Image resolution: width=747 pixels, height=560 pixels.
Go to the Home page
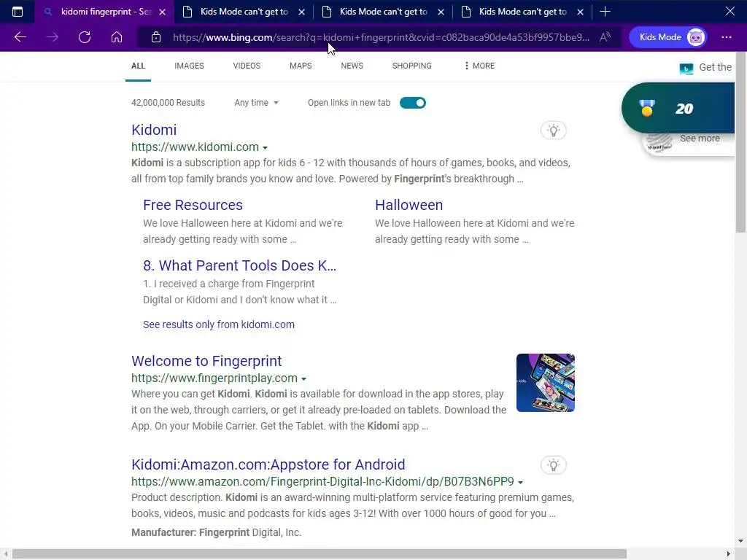[x=117, y=37]
